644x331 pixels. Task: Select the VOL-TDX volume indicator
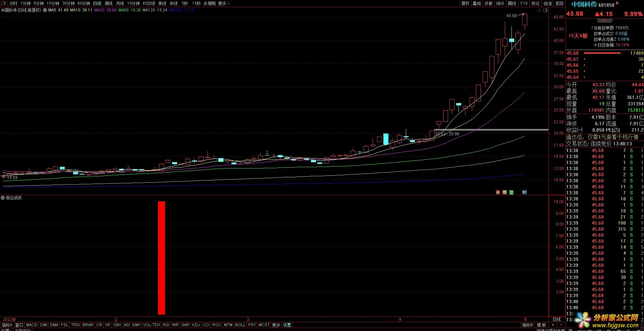click(152, 325)
